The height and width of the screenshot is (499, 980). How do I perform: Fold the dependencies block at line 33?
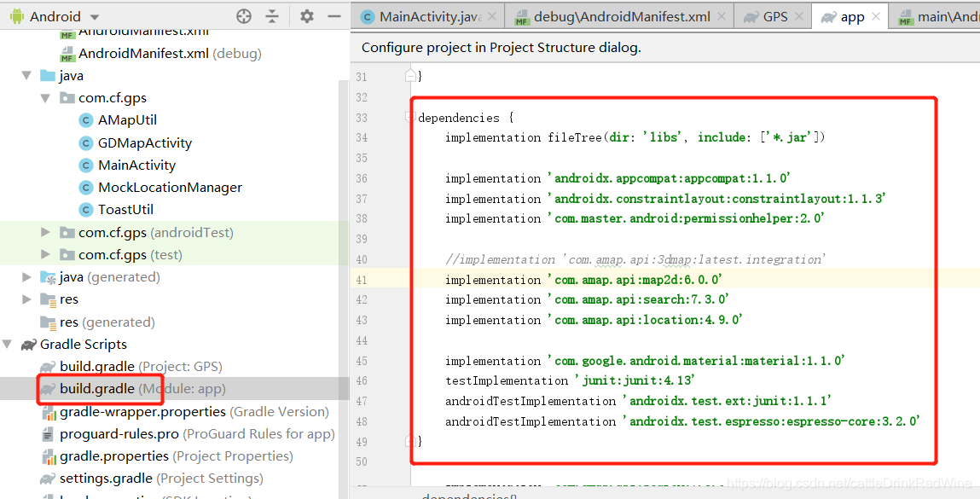pos(410,116)
